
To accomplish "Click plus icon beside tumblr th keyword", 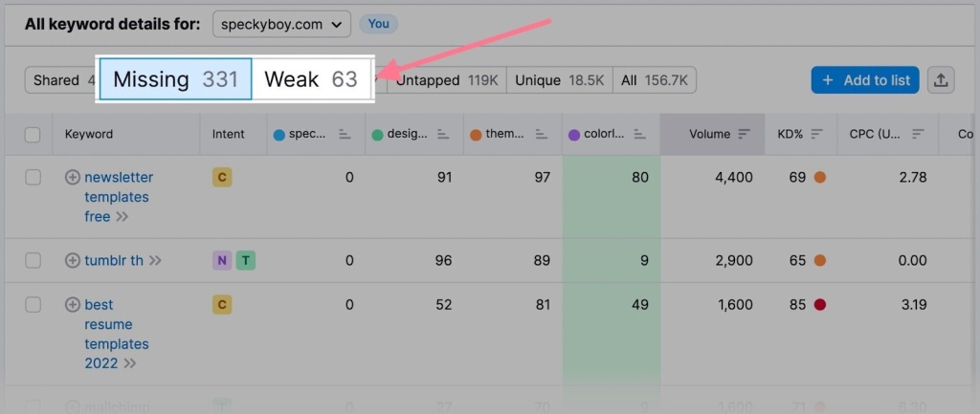I will coord(73,260).
